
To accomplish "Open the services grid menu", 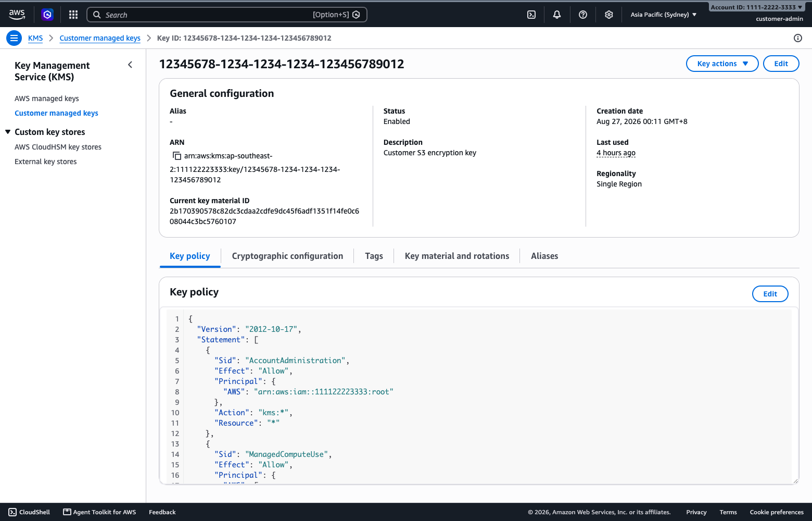I will (73, 15).
